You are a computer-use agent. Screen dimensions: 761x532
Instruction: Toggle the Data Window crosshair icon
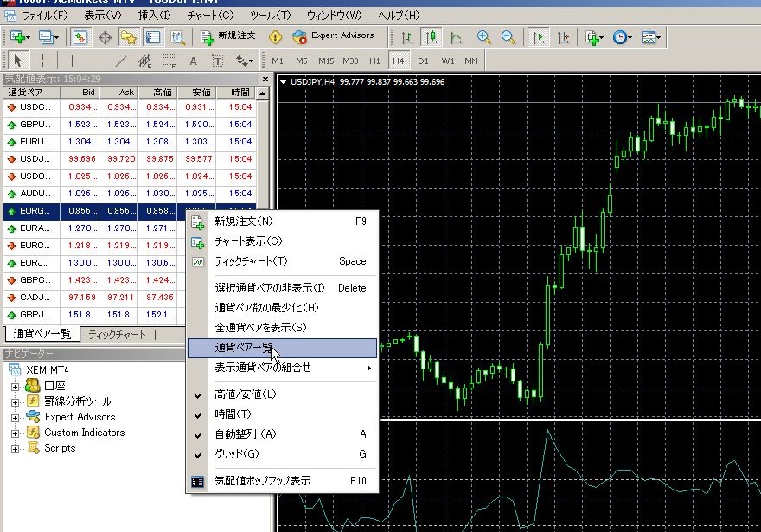(105, 37)
